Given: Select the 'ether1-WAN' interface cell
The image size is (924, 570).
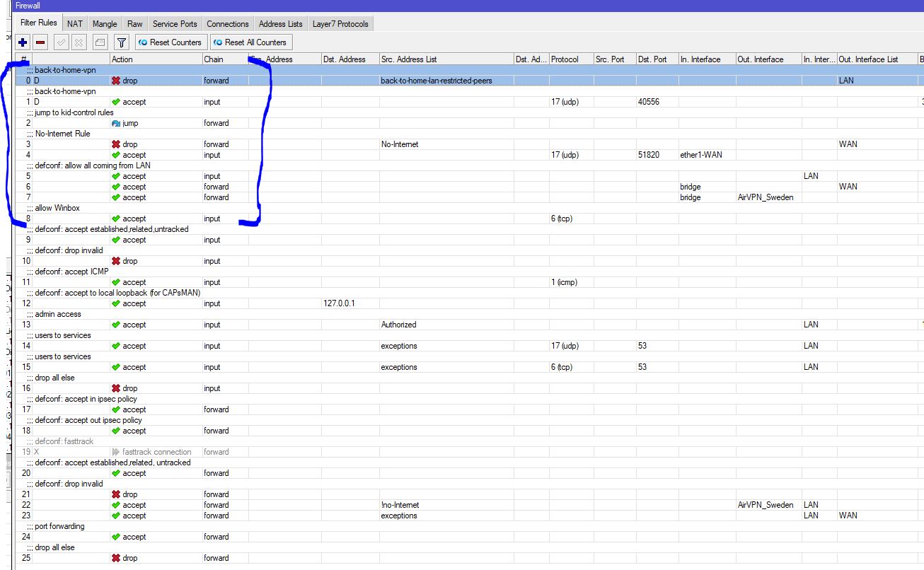Looking at the screenshot, I should 701,155.
